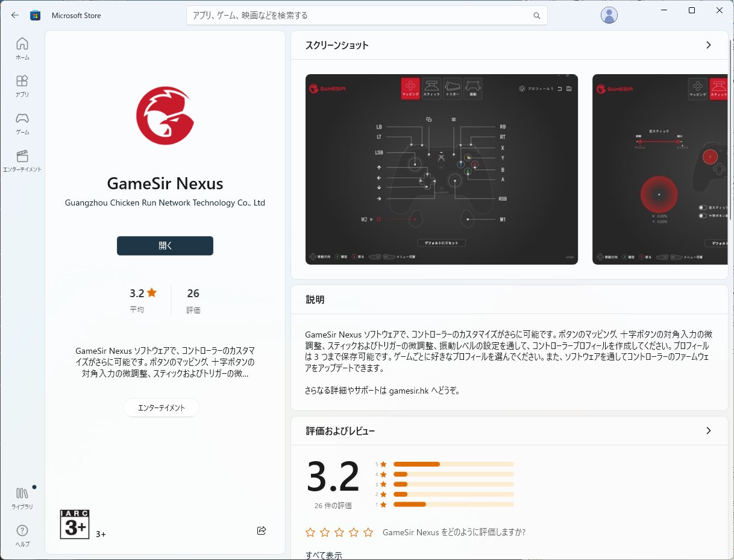Screen dimensions: 734x560
Task: Go back with the back arrow
Action: 14,15
